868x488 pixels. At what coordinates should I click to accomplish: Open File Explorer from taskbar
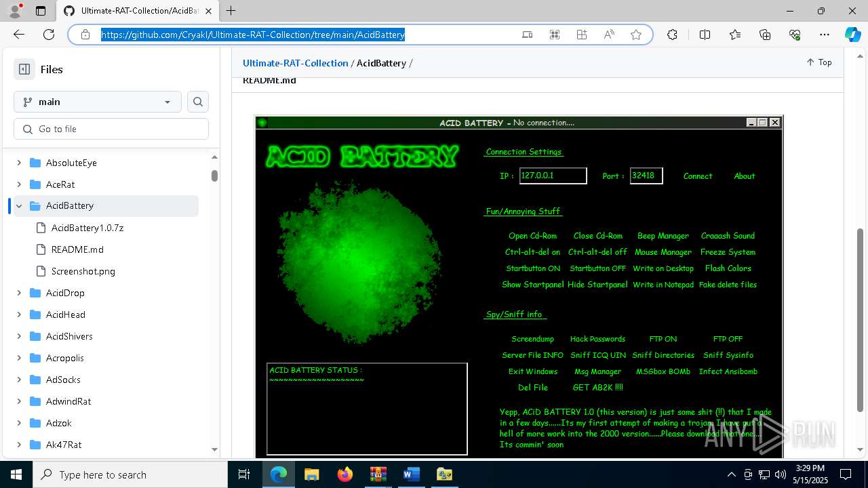pyautogui.click(x=311, y=474)
